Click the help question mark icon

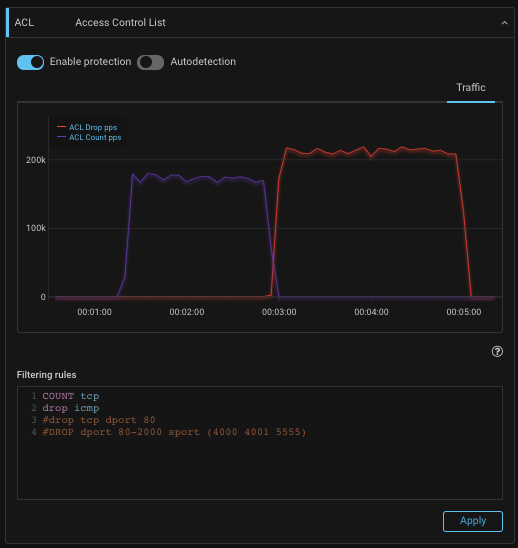click(497, 351)
